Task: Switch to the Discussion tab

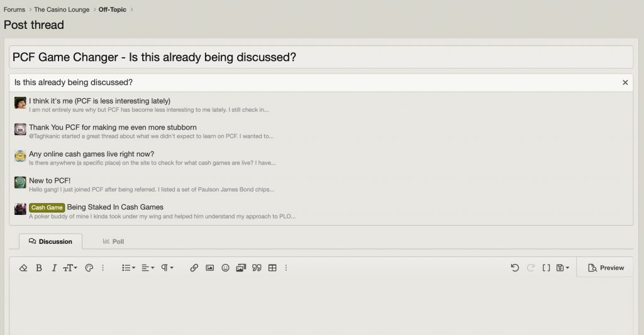Action: [x=50, y=241]
